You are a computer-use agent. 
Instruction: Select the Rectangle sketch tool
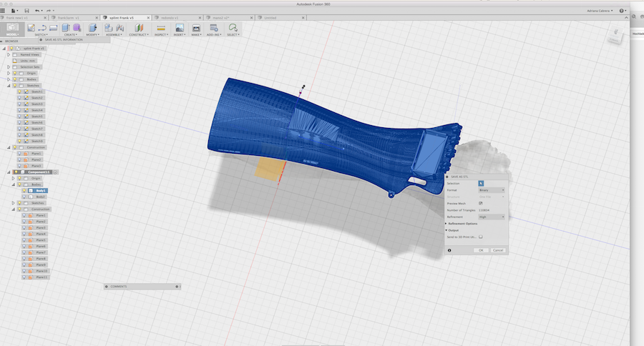53,27
